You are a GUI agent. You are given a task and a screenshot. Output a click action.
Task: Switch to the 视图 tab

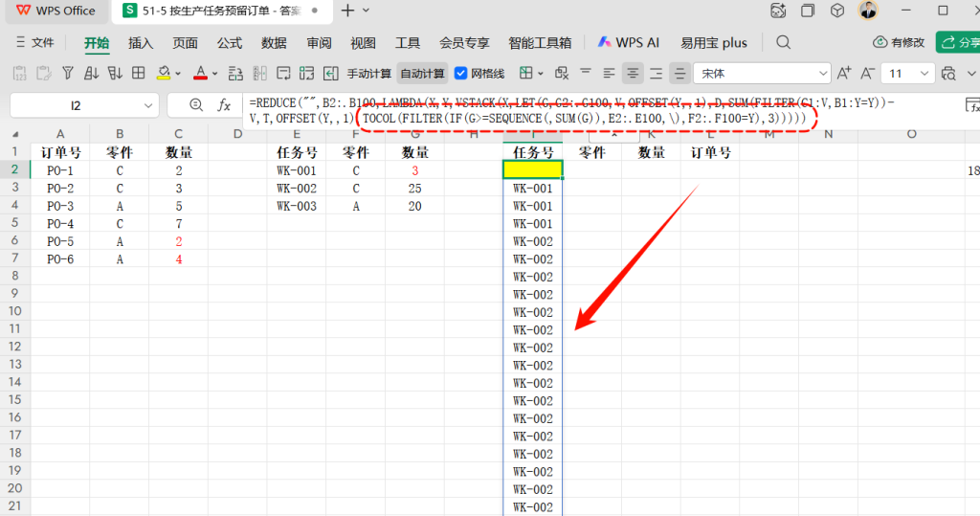363,42
